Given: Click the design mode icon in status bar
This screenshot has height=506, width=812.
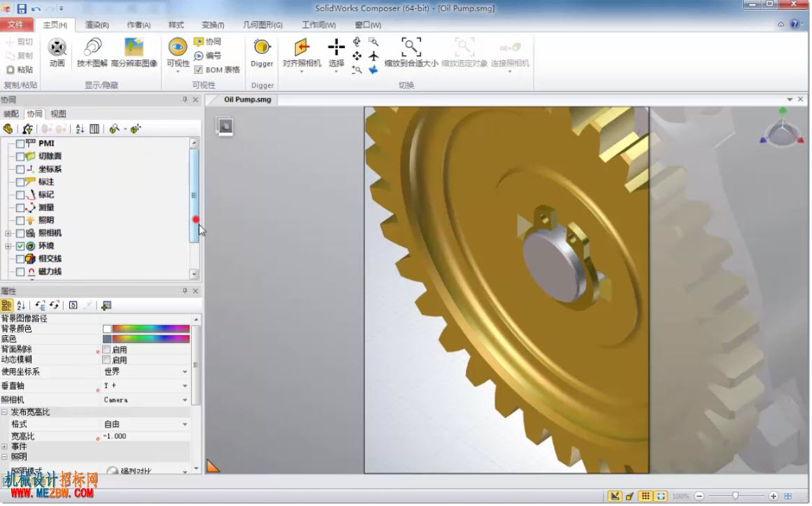Looking at the screenshot, I should 615,496.
